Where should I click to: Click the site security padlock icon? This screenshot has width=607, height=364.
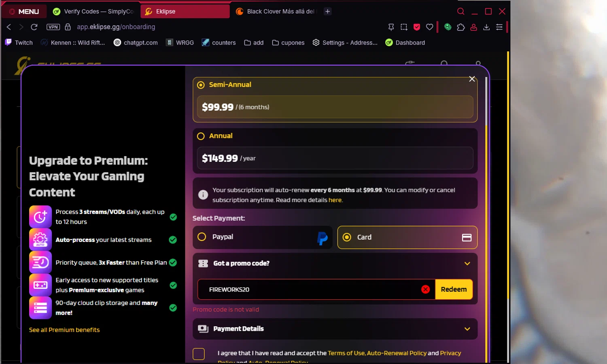68,27
